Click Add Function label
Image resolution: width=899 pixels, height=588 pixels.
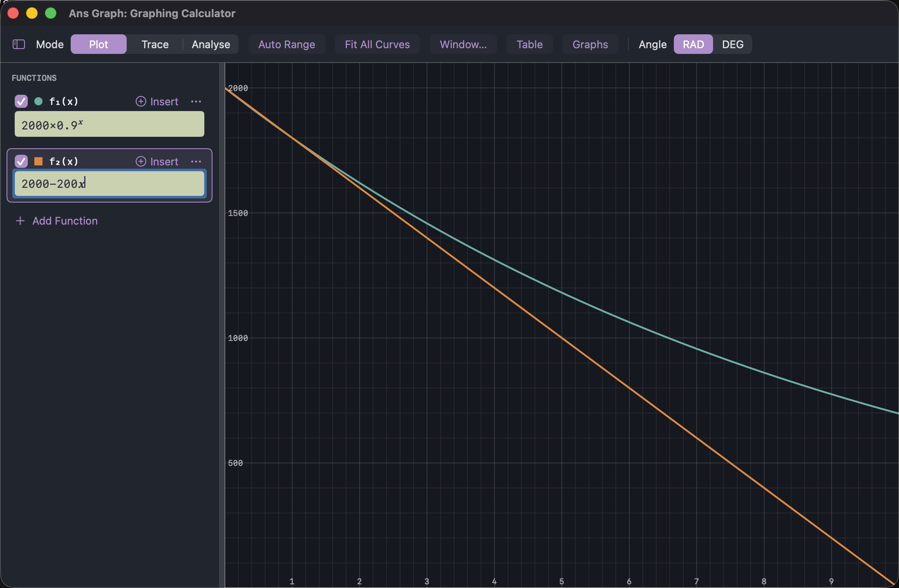(x=65, y=221)
